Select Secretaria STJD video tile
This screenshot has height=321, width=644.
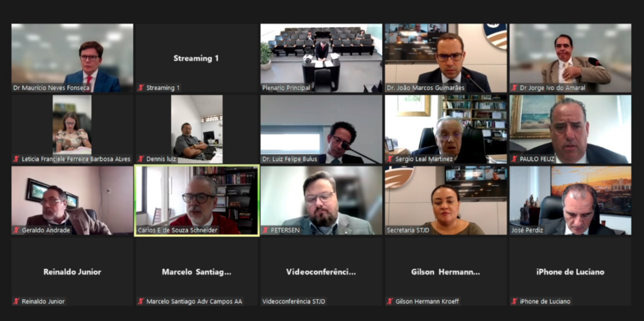tap(446, 200)
